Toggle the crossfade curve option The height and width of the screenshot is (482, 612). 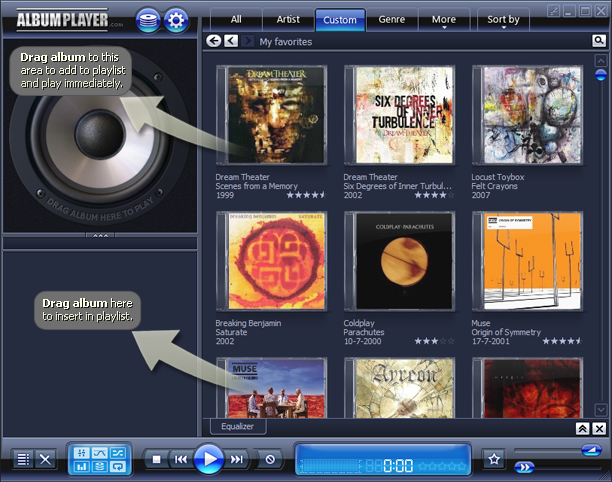click(x=100, y=453)
